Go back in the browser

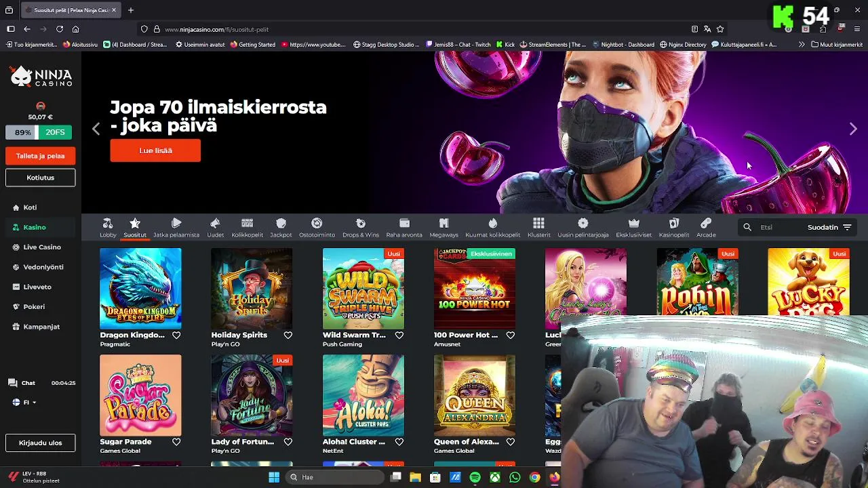[27, 29]
